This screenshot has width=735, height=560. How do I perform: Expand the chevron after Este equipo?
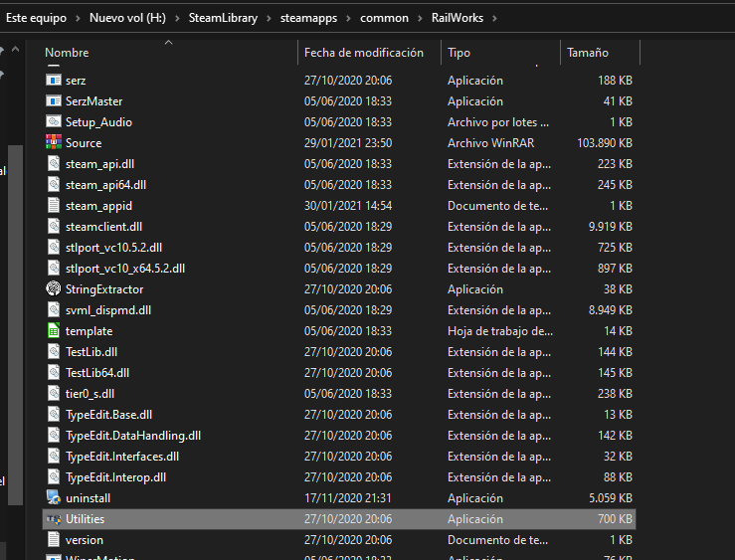[78, 18]
